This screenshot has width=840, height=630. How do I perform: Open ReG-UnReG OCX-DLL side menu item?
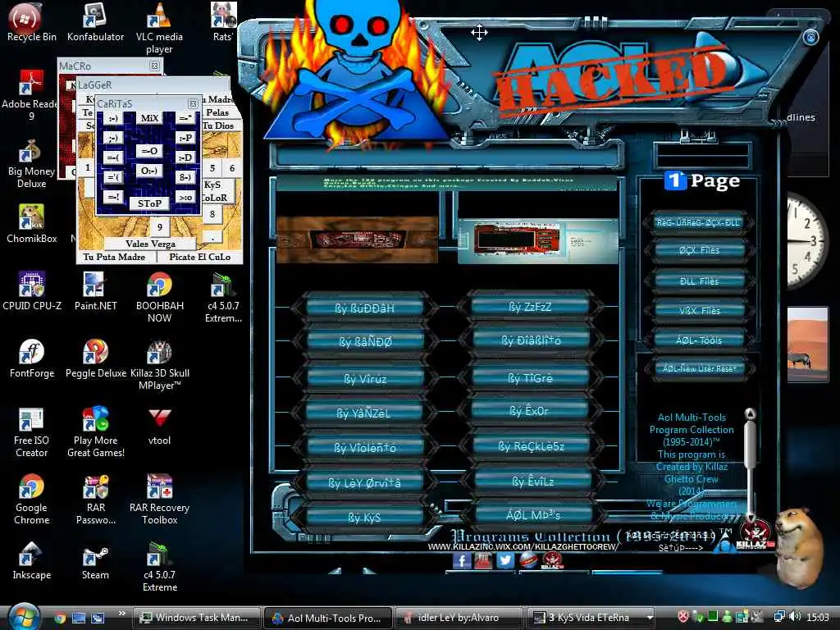(699, 222)
